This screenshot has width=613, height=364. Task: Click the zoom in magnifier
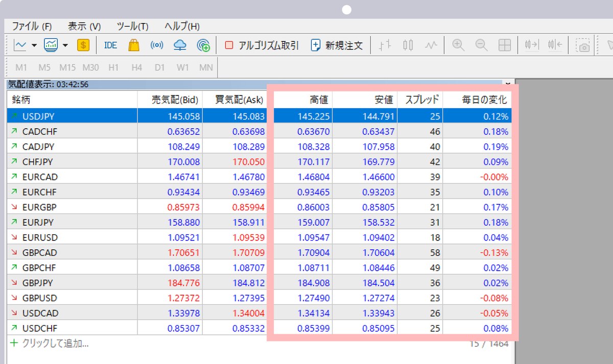click(x=458, y=45)
